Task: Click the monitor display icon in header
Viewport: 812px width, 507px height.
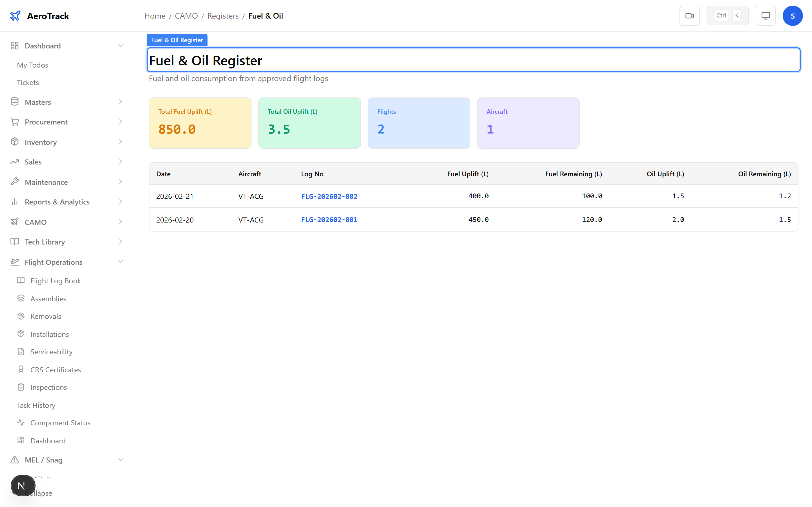Action: click(x=765, y=16)
